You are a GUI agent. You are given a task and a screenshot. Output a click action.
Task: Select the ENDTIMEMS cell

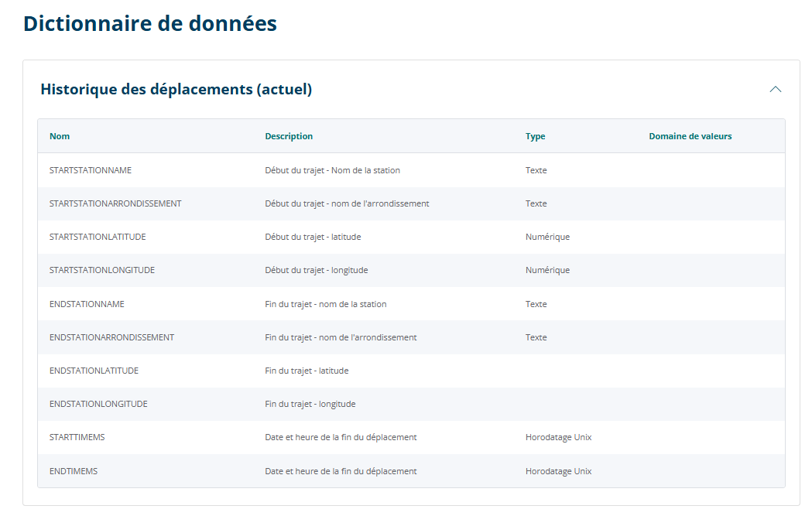tap(74, 471)
